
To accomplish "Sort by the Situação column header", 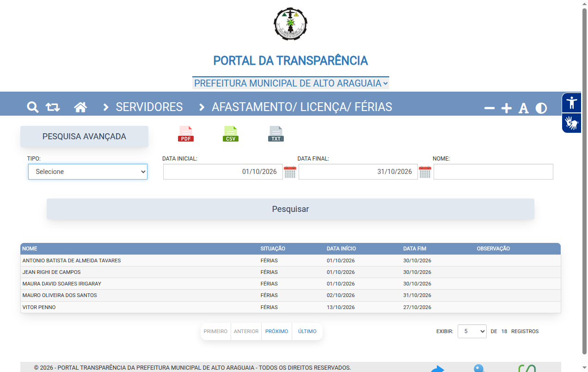I will [273, 249].
